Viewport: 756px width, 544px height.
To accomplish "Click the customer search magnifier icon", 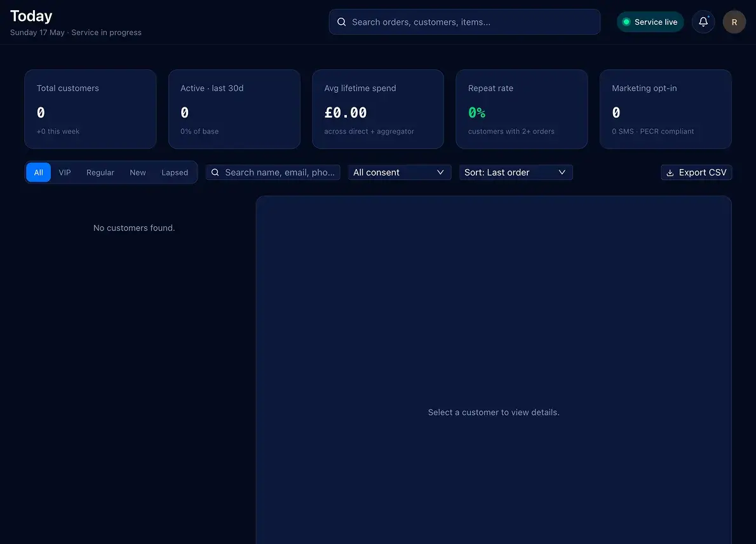I will point(215,172).
